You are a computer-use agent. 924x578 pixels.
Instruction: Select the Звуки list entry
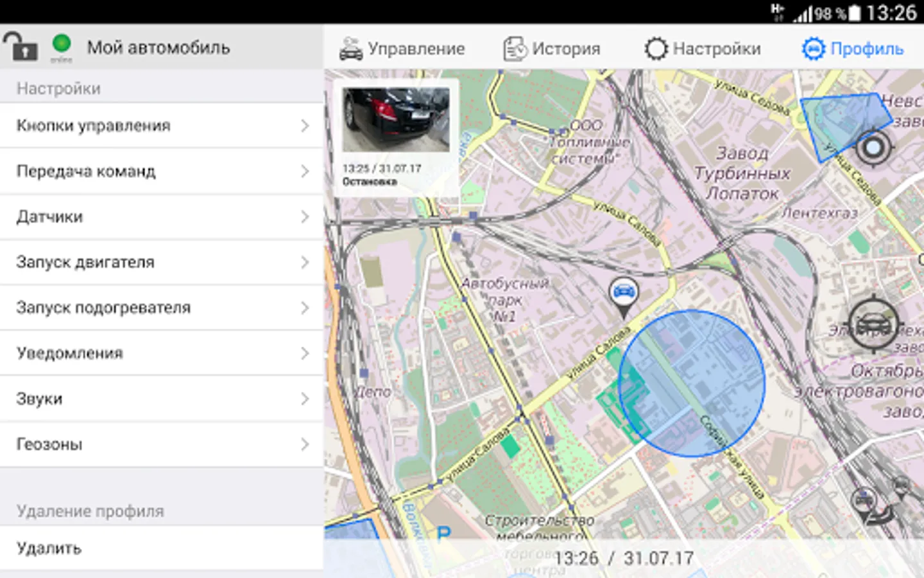[161, 399]
